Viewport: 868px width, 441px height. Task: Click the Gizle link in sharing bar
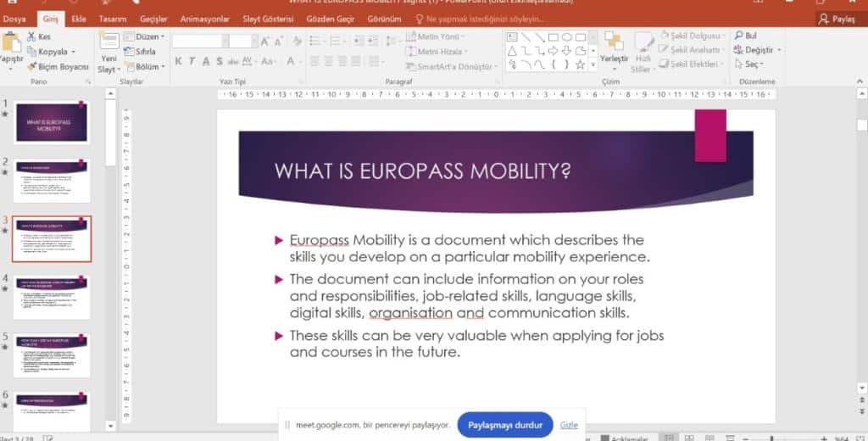[x=569, y=425]
